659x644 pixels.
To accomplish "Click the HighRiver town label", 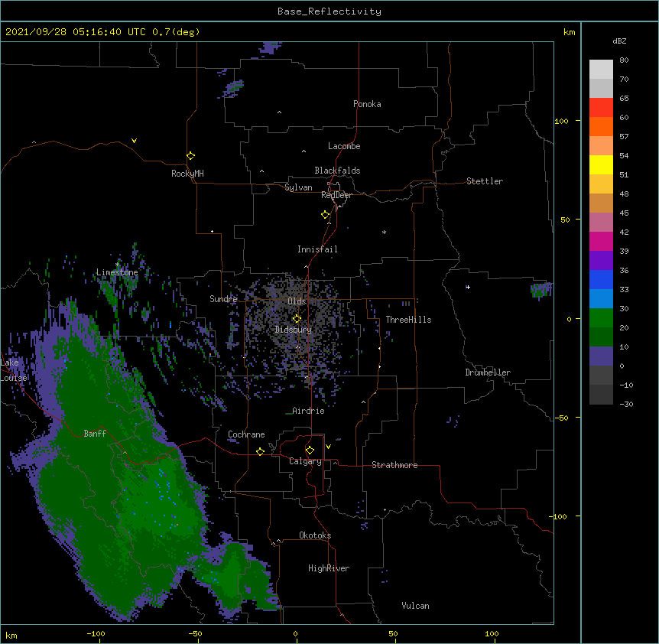I will click(329, 568).
